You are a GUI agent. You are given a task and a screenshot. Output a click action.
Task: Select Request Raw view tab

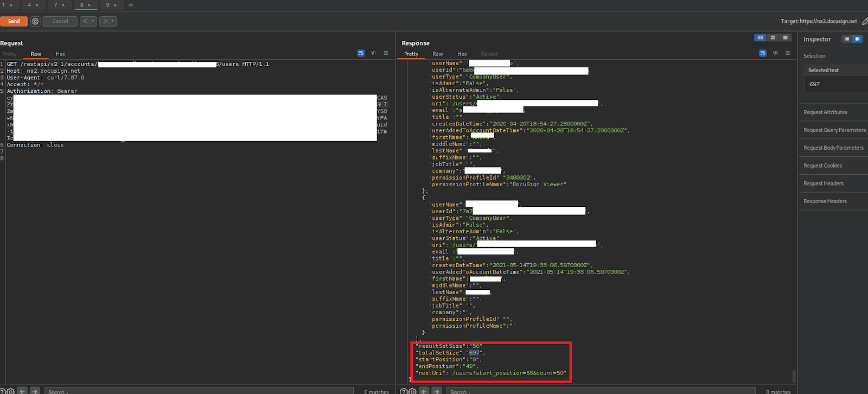36,54
